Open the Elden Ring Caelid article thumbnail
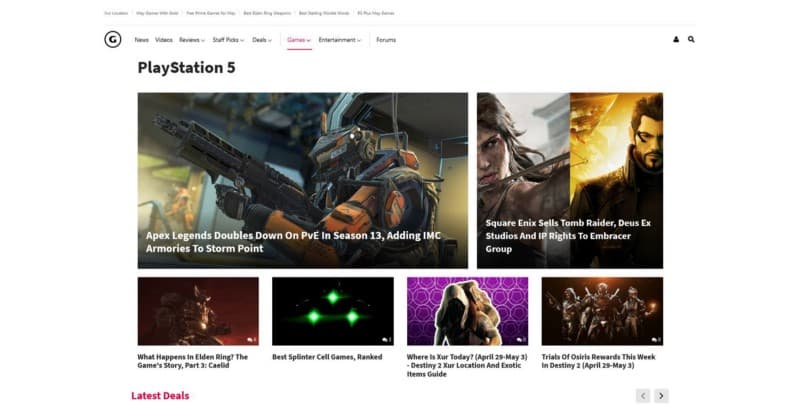Viewport: 800px width, 405px height. (198, 311)
